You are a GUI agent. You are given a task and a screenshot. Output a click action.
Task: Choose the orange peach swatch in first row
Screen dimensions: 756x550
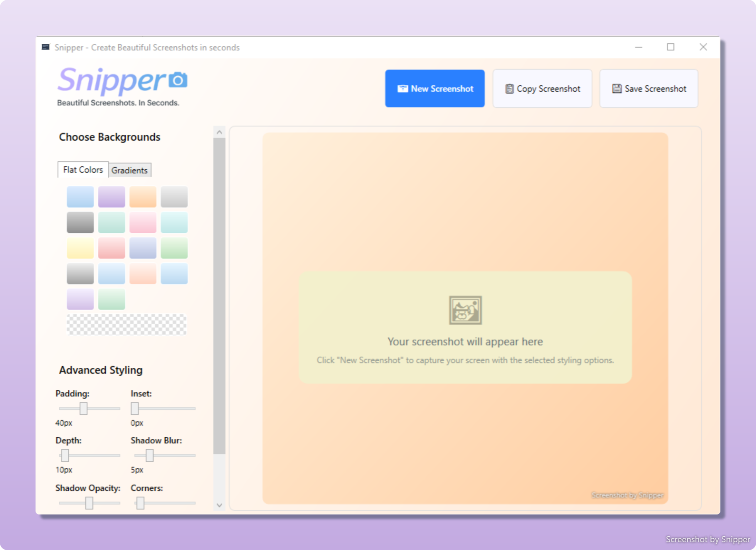pos(143,196)
